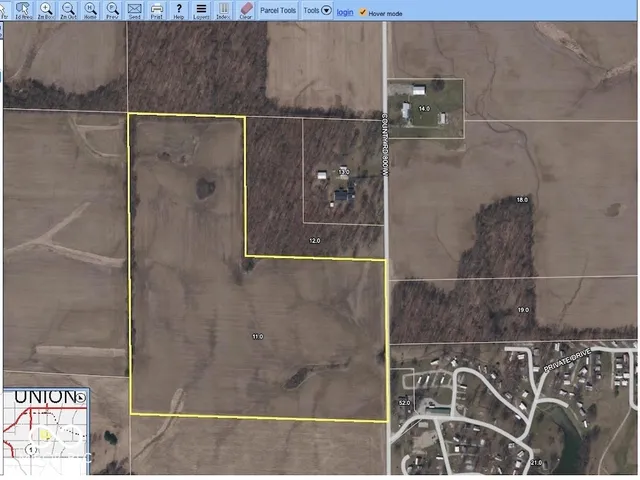Click the Zoom Out tool
The width and height of the screenshot is (640, 480).
(68, 11)
